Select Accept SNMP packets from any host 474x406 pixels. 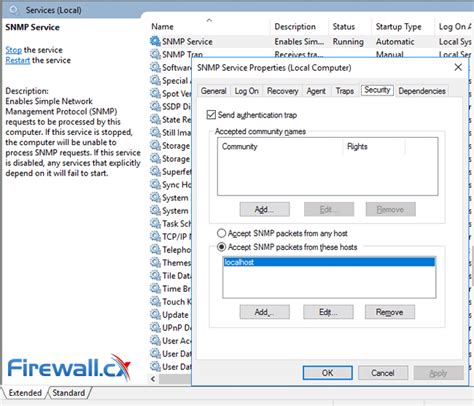221,233
